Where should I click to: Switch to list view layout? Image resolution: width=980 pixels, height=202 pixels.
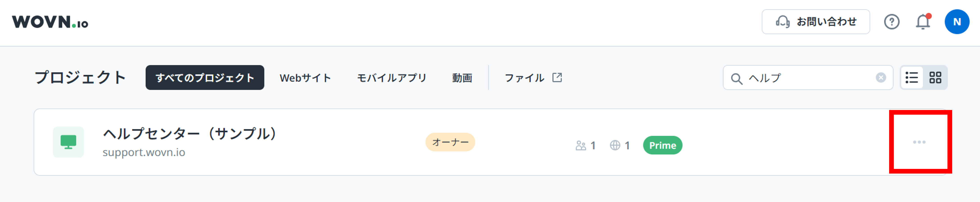[912, 78]
